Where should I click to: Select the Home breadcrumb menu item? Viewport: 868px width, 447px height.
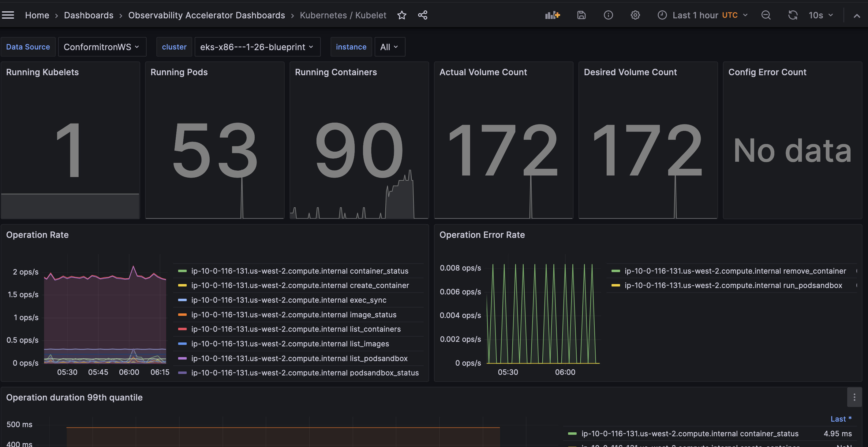tap(36, 14)
